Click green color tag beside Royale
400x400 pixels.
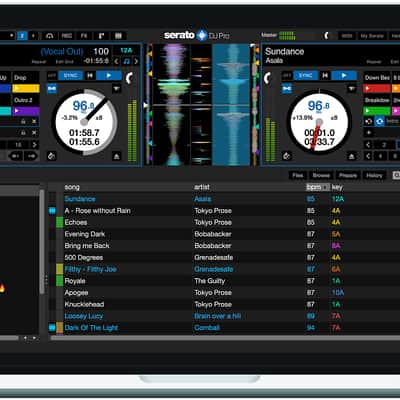(x=59, y=281)
